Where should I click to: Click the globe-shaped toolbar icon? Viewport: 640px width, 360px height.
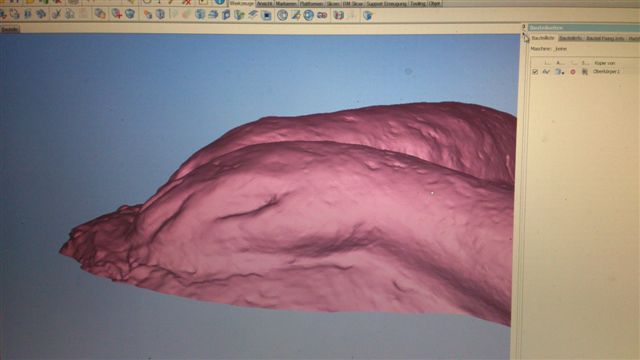pos(309,16)
